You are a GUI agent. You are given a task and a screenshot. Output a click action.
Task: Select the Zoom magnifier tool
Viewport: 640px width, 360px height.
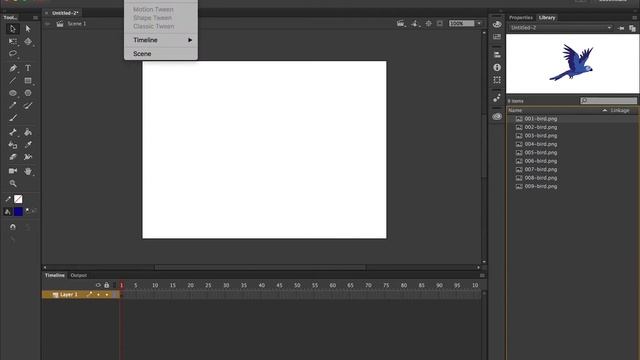click(x=13, y=184)
